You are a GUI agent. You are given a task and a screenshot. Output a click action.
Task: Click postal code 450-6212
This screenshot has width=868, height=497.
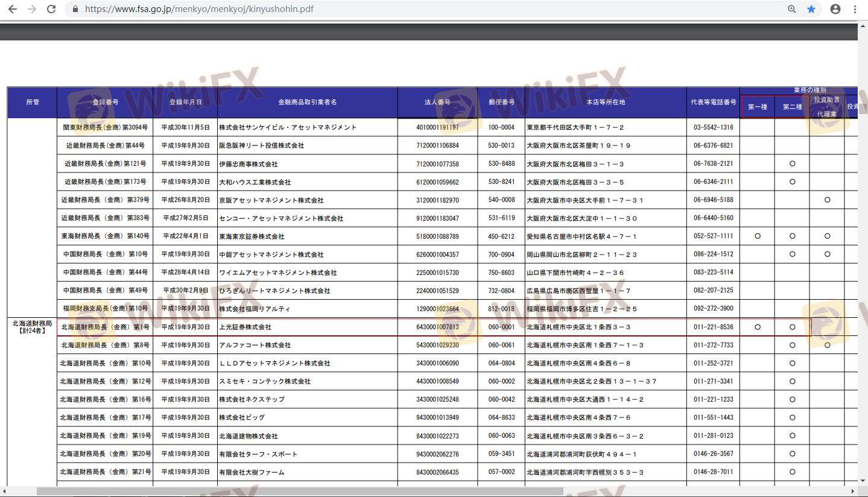coord(501,236)
